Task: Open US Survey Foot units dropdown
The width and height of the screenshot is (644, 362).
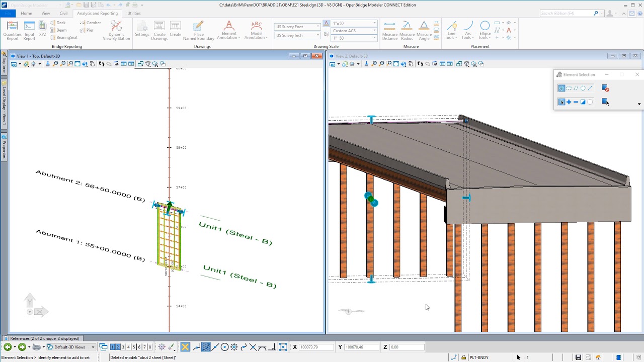Action: pos(297,27)
